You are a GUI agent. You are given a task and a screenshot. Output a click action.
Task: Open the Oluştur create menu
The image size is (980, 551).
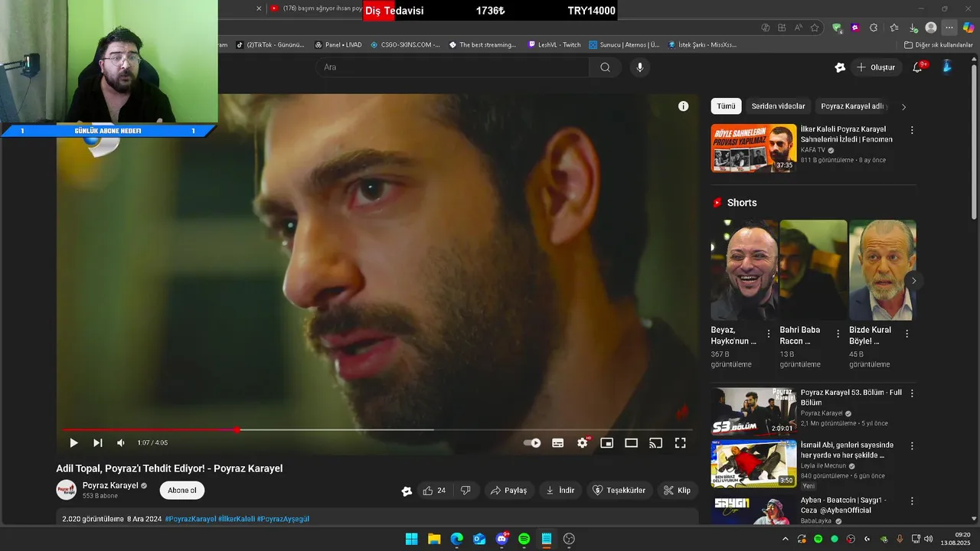point(876,67)
